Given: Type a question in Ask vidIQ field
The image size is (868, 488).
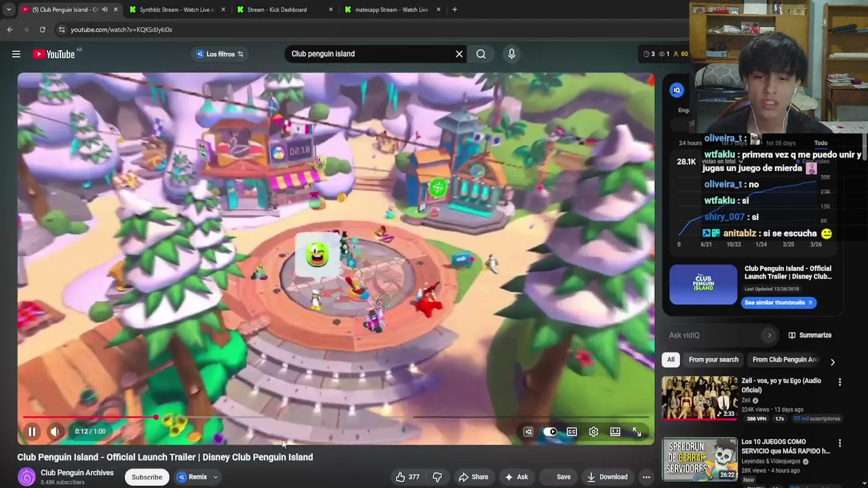Looking at the screenshot, I should click(712, 335).
